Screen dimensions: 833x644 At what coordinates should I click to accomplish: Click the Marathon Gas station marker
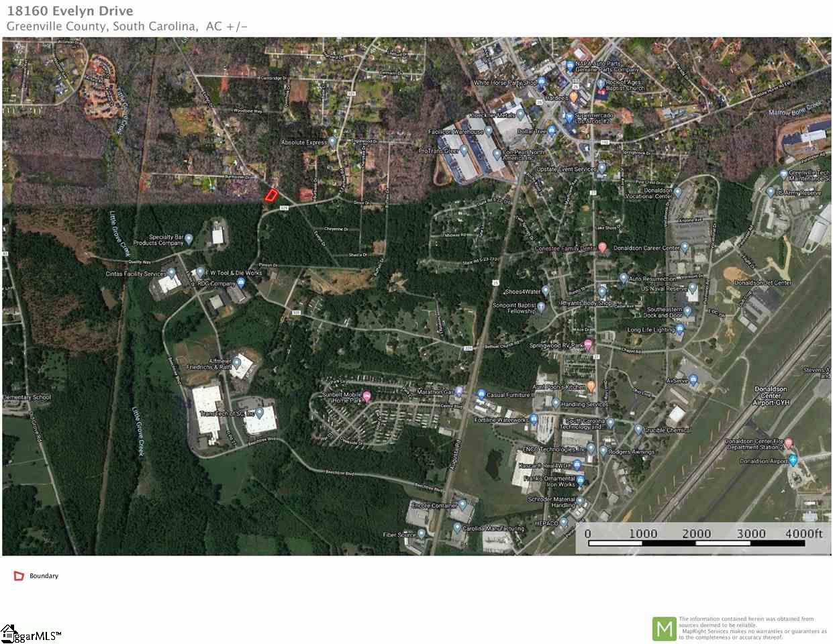coord(459,391)
